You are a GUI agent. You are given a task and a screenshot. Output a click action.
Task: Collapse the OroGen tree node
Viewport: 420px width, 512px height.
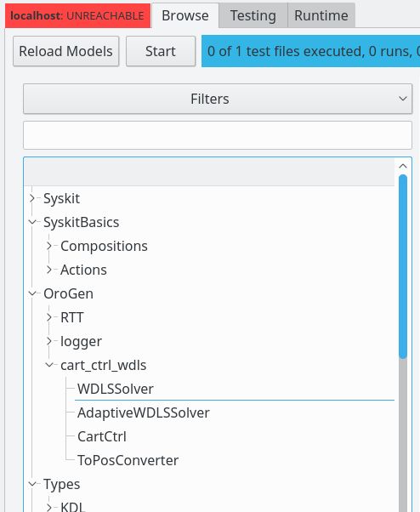pyautogui.click(x=32, y=293)
